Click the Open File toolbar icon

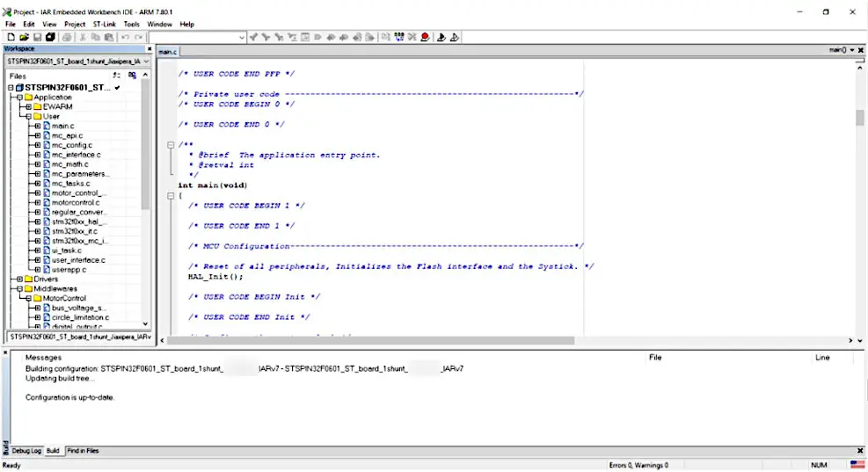coord(24,38)
